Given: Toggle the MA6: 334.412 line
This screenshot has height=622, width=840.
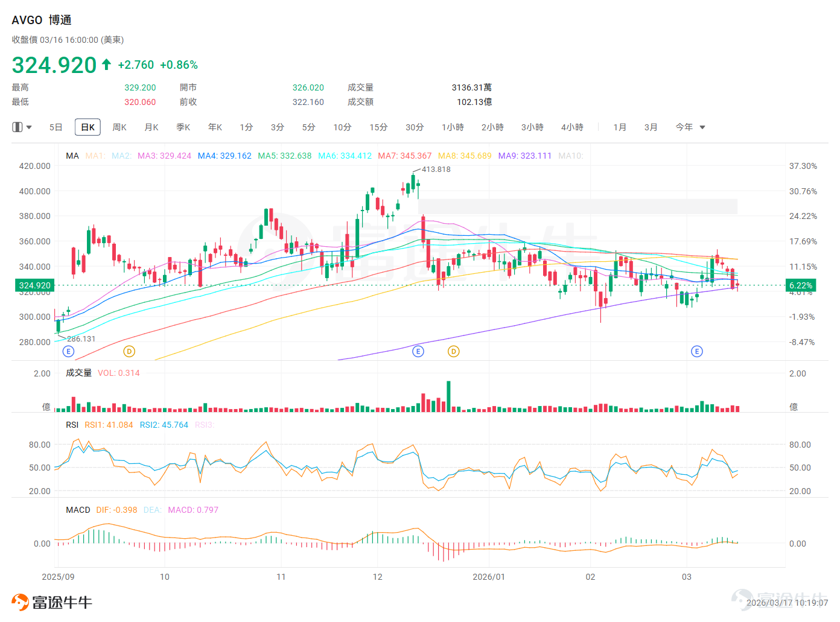Looking at the screenshot, I should pos(345,156).
